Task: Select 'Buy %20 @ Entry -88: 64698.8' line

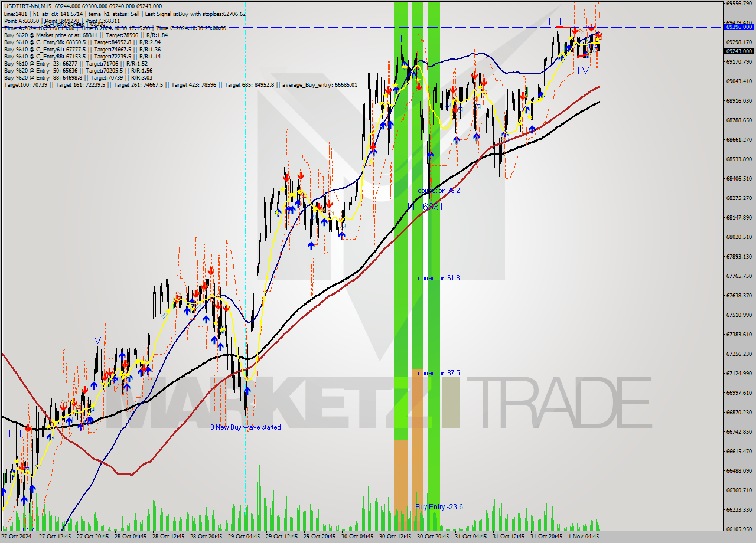Action: click(x=78, y=77)
